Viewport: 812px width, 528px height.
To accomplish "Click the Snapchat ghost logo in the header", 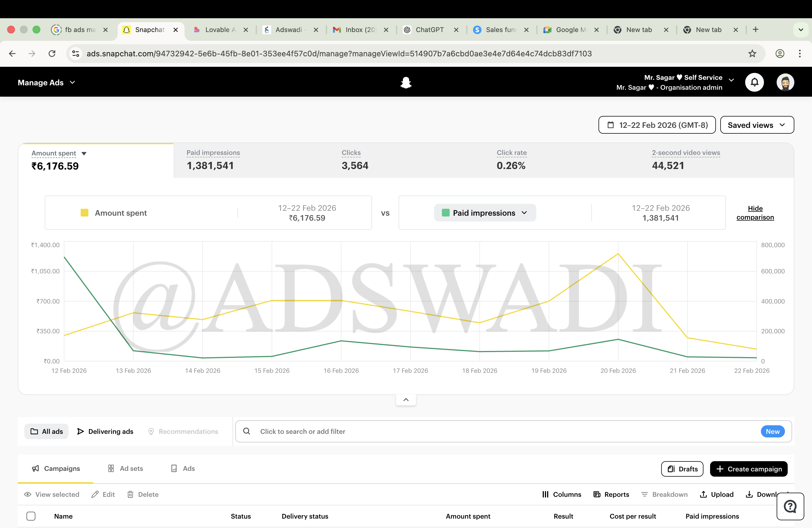I will pyautogui.click(x=406, y=82).
